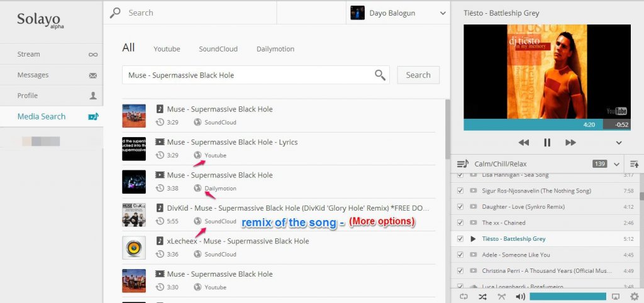Skip to previous track with rewind button

(523, 143)
